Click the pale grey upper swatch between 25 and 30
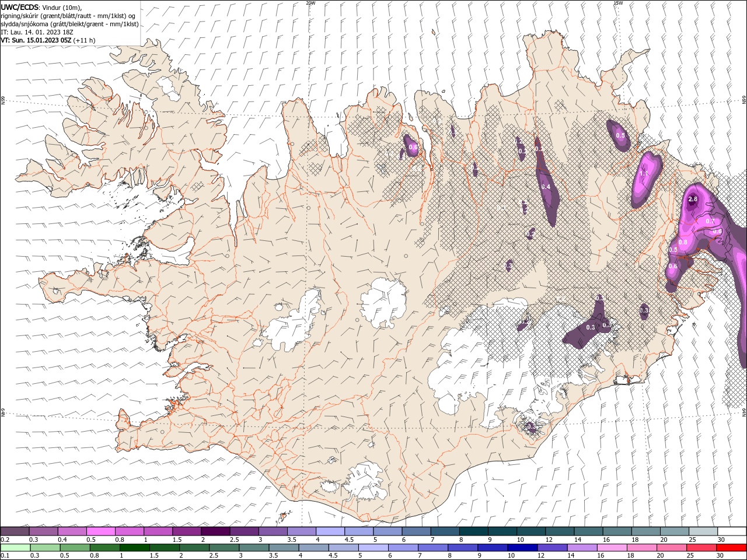The image size is (747, 560). pyautogui.click(x=703, y=531)
